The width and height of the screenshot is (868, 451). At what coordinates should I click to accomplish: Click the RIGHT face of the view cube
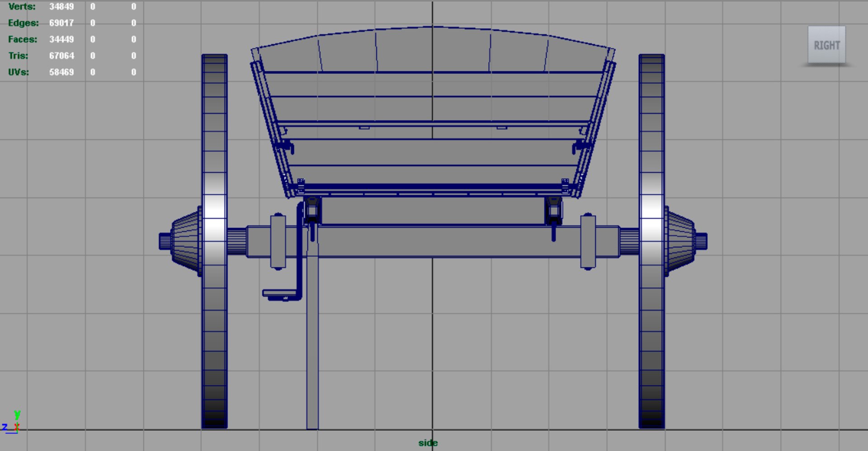coord(826,45)
